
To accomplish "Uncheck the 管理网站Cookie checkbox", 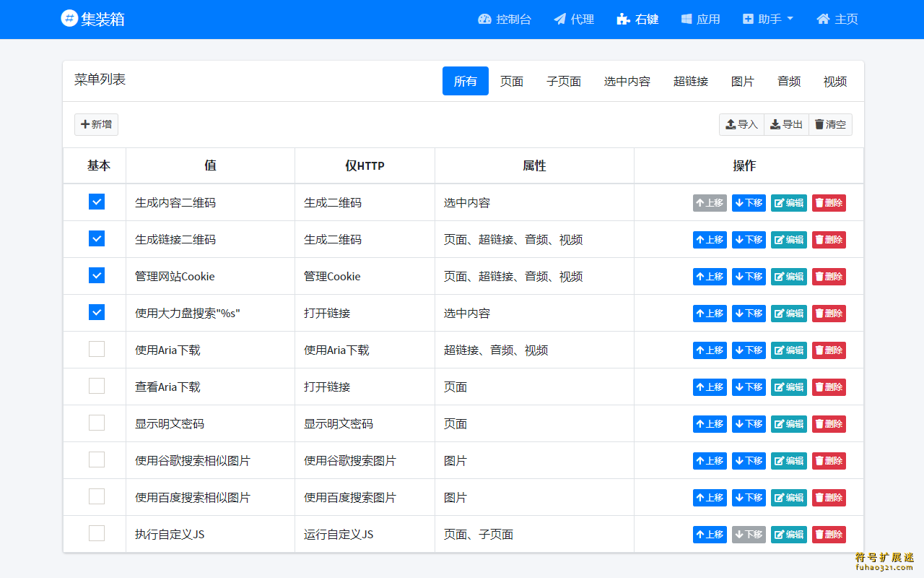I will (97, 275).
